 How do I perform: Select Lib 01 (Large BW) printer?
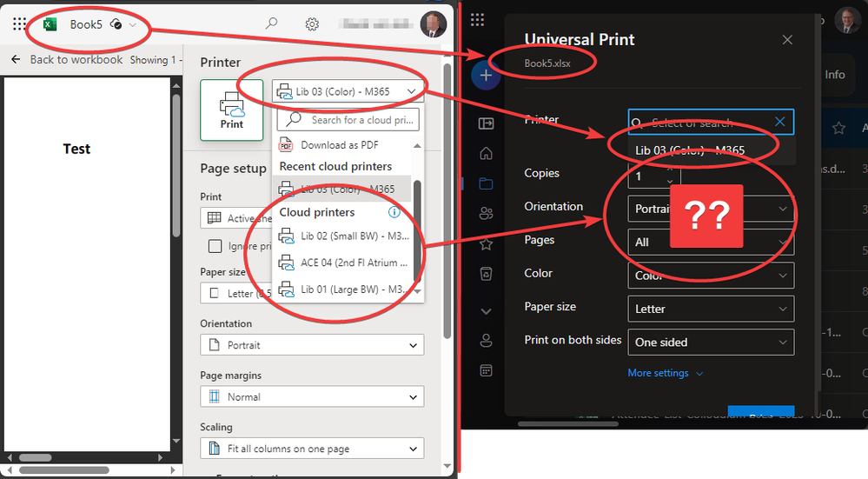[x=342, y=289]
